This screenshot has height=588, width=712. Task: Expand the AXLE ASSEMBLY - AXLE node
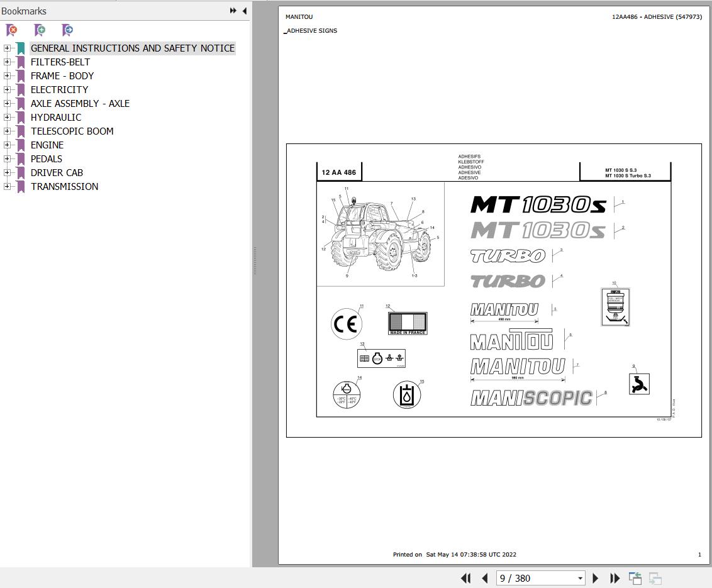coord(7,104)
